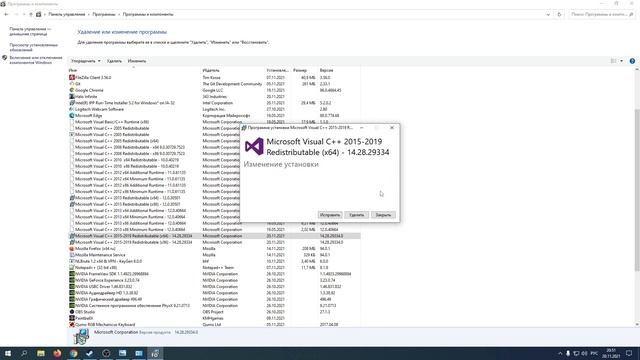Open Просмотр установленных обновлений link

coord(33,47)
